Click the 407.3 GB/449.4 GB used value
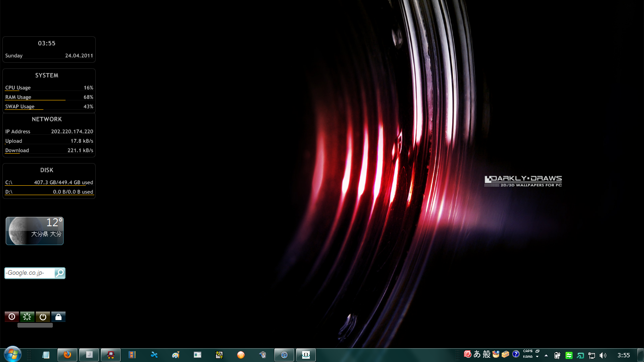This screenshot has height=362, width=644. 64,182
